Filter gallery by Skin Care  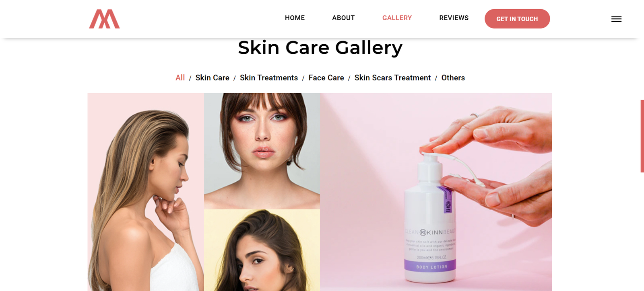click(212, 78)
